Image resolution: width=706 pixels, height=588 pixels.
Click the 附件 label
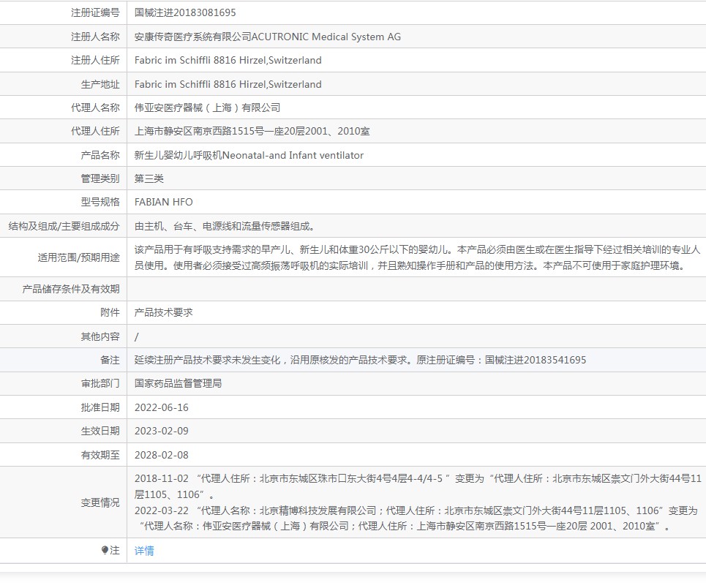point(110,312)
